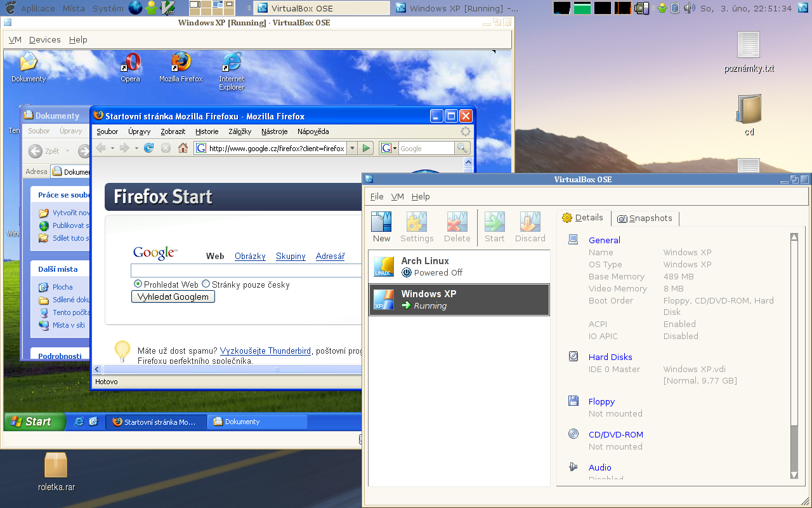Image resolution: width=812 pixels, height=508 pixels.
Task: Open Firefox Forward history dropdown arrow
Action: (x=136, y=149)
